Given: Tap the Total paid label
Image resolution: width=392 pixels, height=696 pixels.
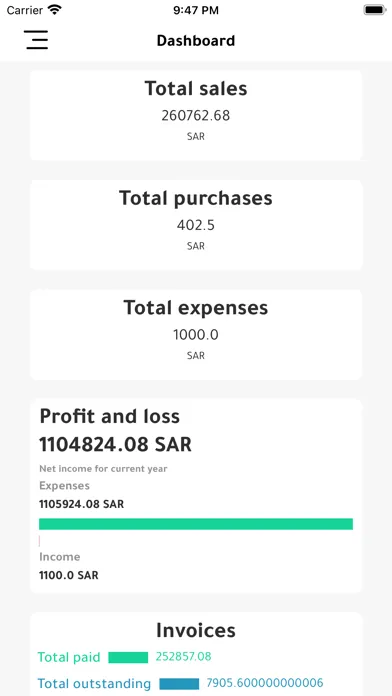Looking at the screenshot, I should click(x=69, y=657).
